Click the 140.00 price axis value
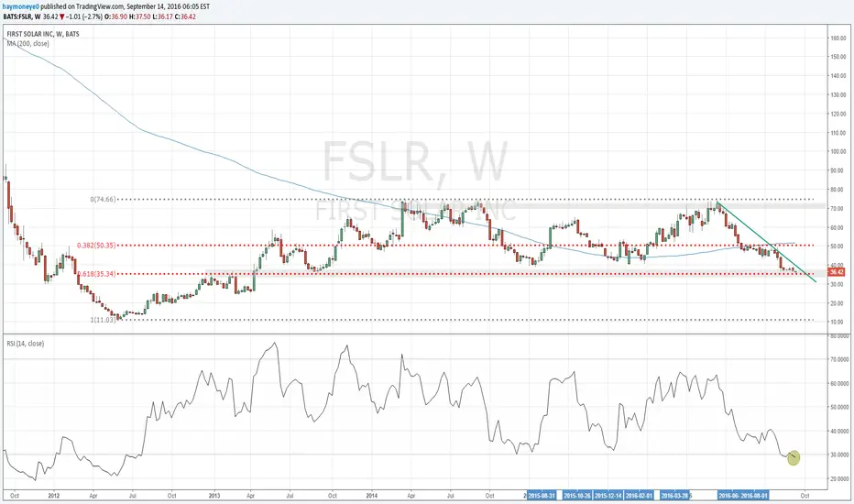854x504 pixels. pos(838,76)
